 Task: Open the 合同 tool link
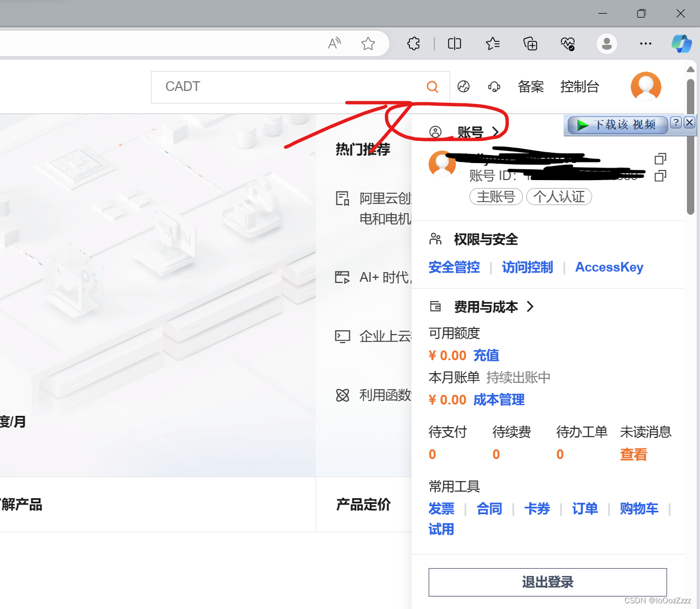pos(489,508)
